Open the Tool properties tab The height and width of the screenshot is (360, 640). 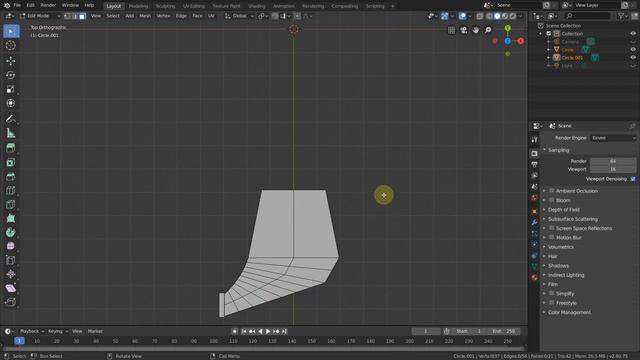pos(534,140)
